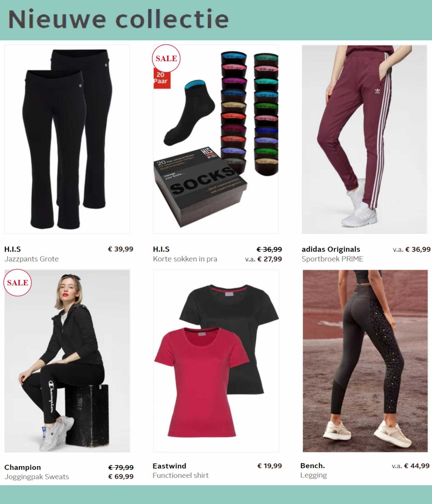Click the Champion brand name
The image size is (432, 504).
coord(23,467)
